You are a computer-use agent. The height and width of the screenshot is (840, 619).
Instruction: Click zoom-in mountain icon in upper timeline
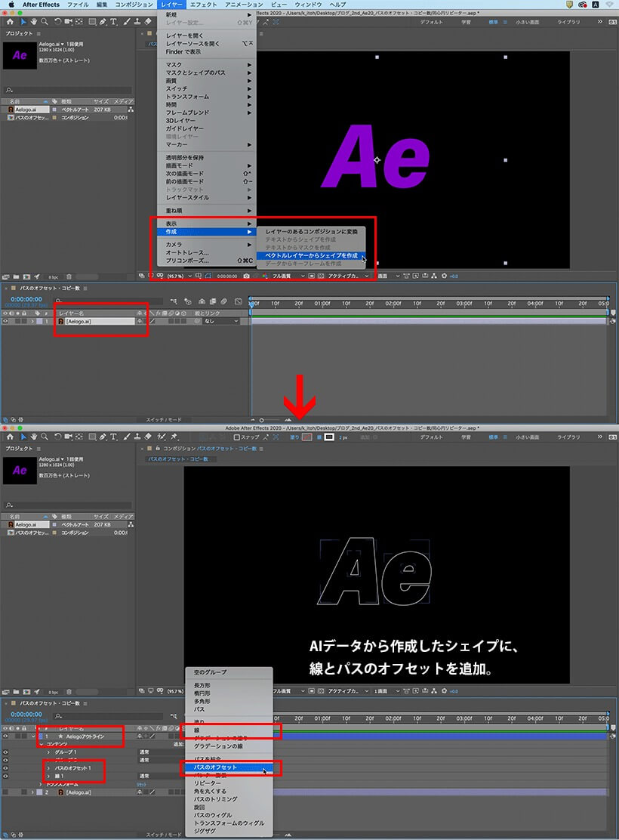[288, 420]
